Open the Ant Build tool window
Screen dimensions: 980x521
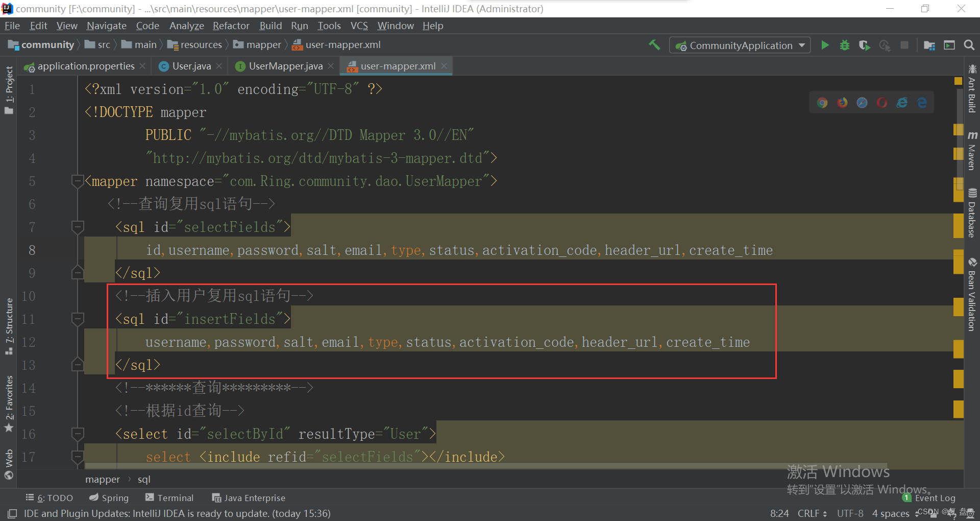[972, 88]
